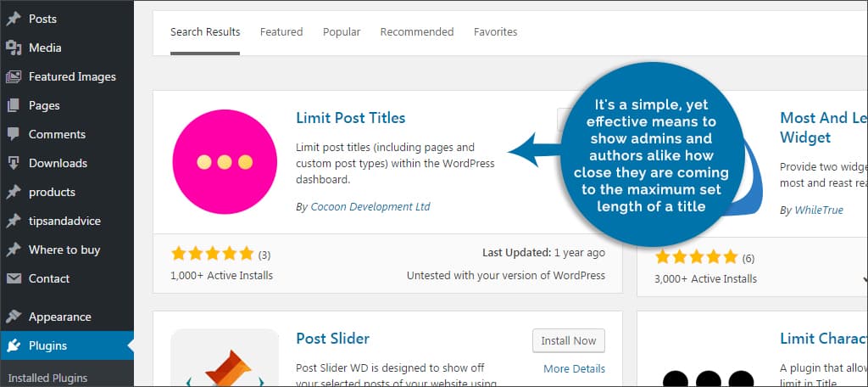868x387 pixels.
Task: Show the Favorites tab
Action: pyautogui.click(x=495, y=32)
